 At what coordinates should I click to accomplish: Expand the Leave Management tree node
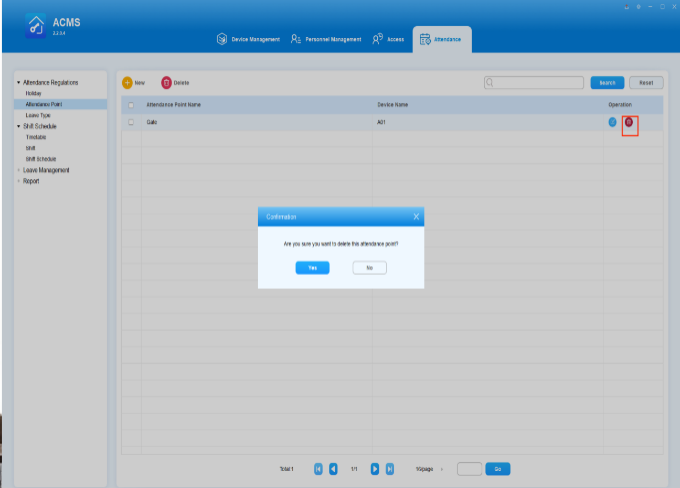tap(17, 170)
